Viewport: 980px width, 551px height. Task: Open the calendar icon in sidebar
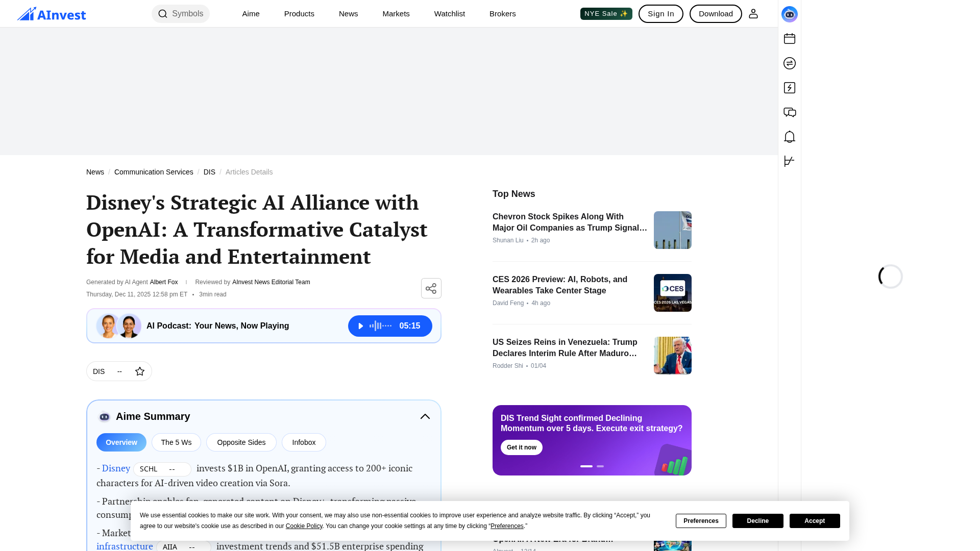pyautogui.click(x=789, y=39)
